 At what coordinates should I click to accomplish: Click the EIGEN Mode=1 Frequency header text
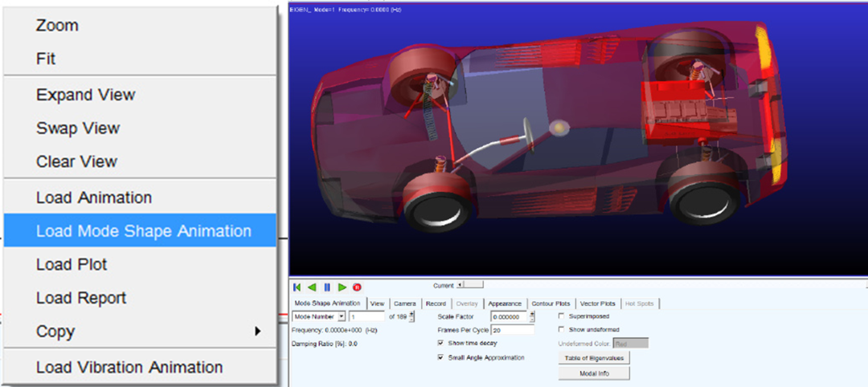click(x=345, y=10)
